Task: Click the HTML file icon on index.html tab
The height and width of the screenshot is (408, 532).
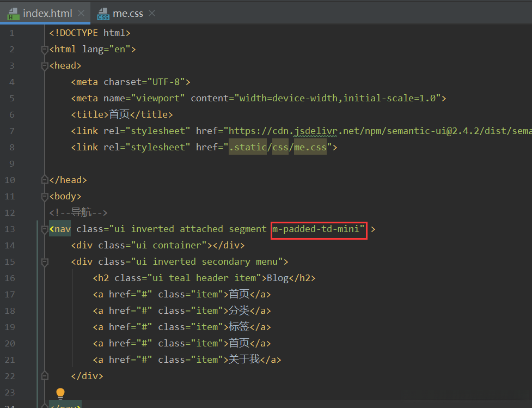Action: click(13, 14)
